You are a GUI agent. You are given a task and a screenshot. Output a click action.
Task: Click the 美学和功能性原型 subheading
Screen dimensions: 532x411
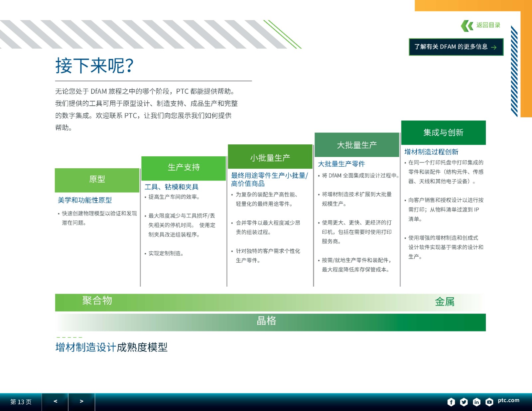tap(85, 200)
